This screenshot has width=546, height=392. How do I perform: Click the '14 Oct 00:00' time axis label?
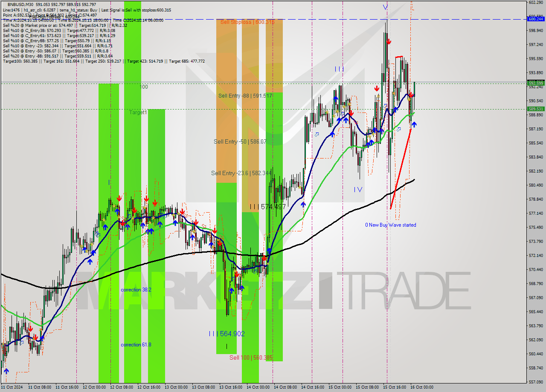(258, 387)
